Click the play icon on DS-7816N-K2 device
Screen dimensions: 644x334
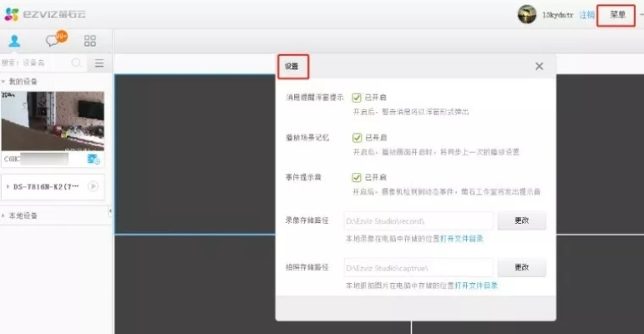point(93,186)
